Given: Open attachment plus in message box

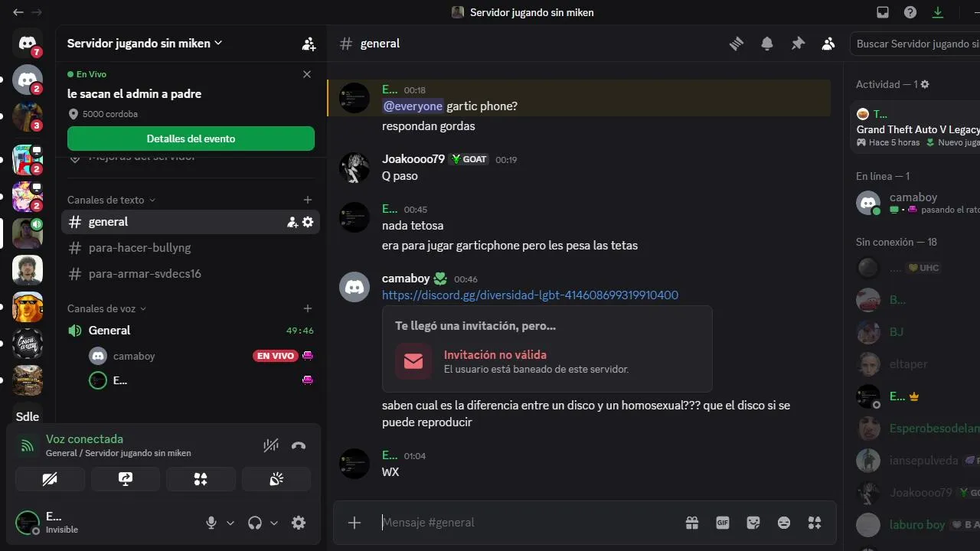Looking at the screenshot, I should [354, 523].
